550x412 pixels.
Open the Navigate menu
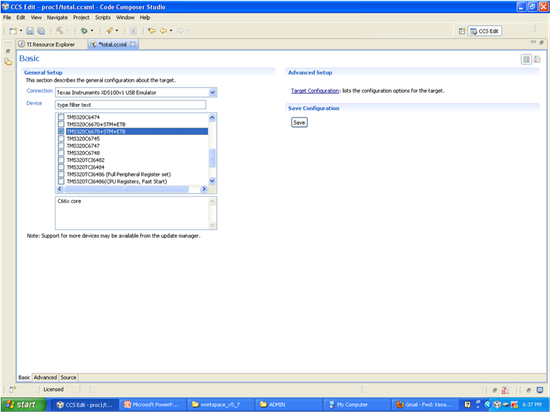(x=57, y=18)
